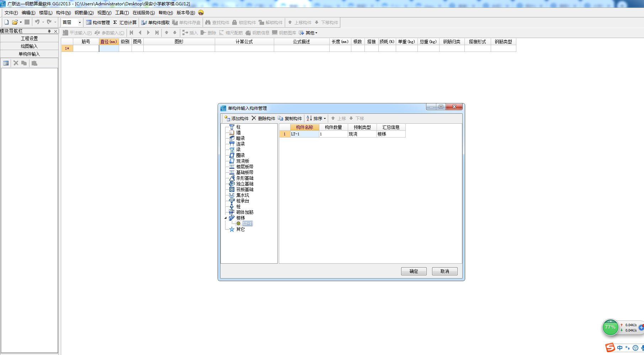Image resolution: width=644 pixels, height=355 pixels.
Task: Select the 其它 node in the tree
Action: pos(240,229)
